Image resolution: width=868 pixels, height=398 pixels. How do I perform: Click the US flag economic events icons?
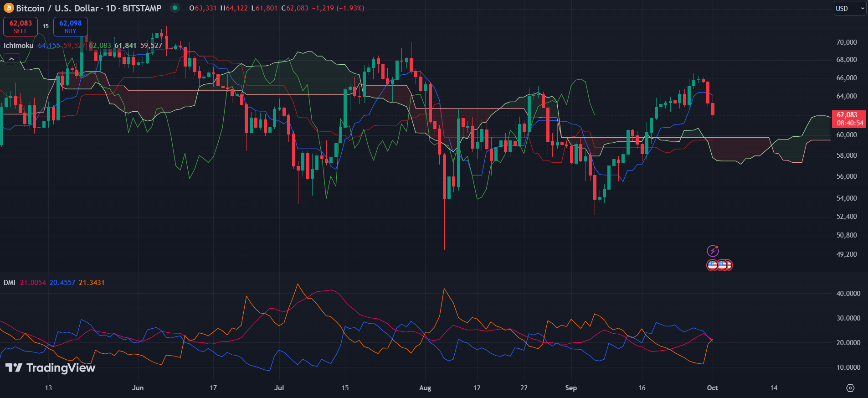(x=719, y=265)
